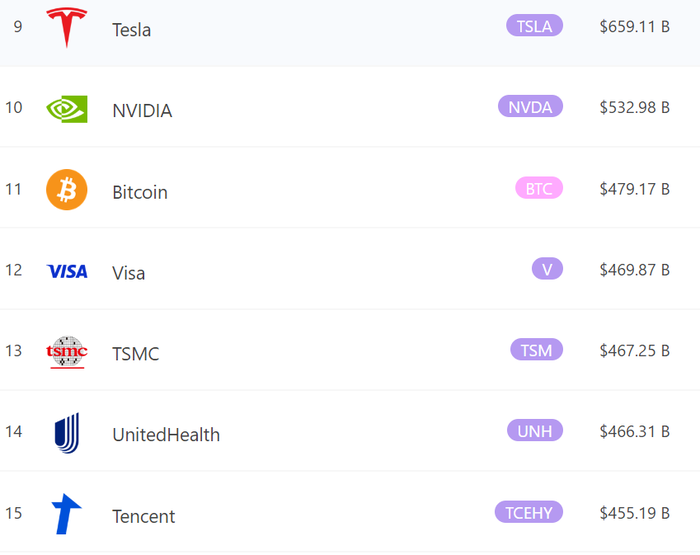Click the UnitedHealth shield logo
700x555 pixels.
click(x=67, y=433)
